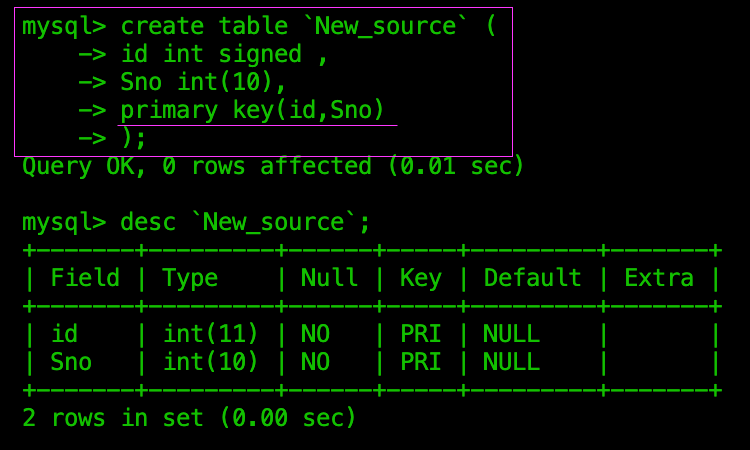Screen dimensions: 750x450
Task: Click the 'id' field cell in table
Action: (x=64, y=333)
